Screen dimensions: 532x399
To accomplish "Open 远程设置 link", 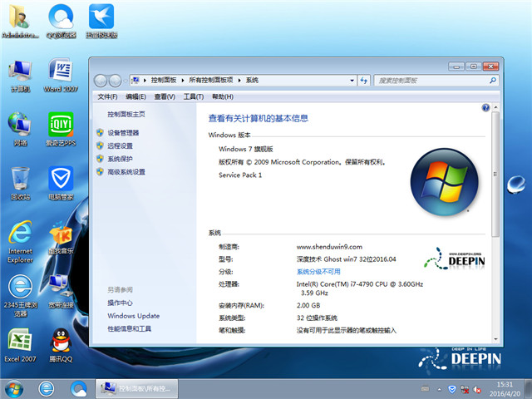I will click(x=120, y=146).
